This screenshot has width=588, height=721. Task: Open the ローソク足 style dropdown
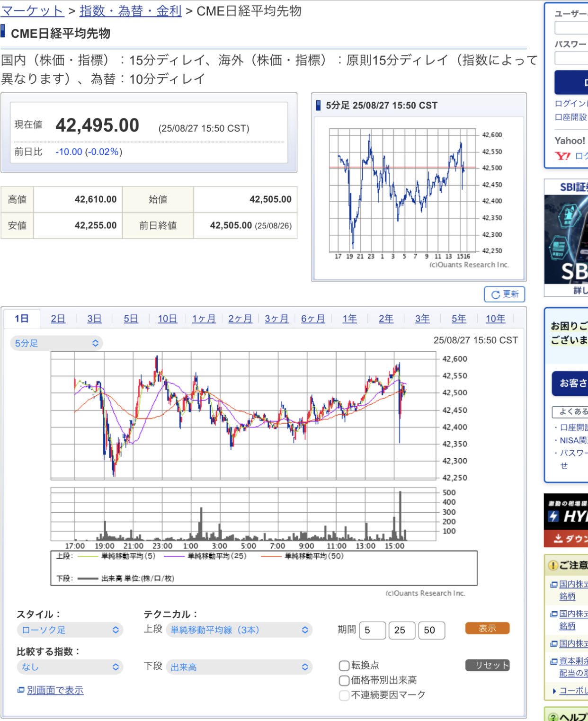pyautogui.click(x=70, y=630)
